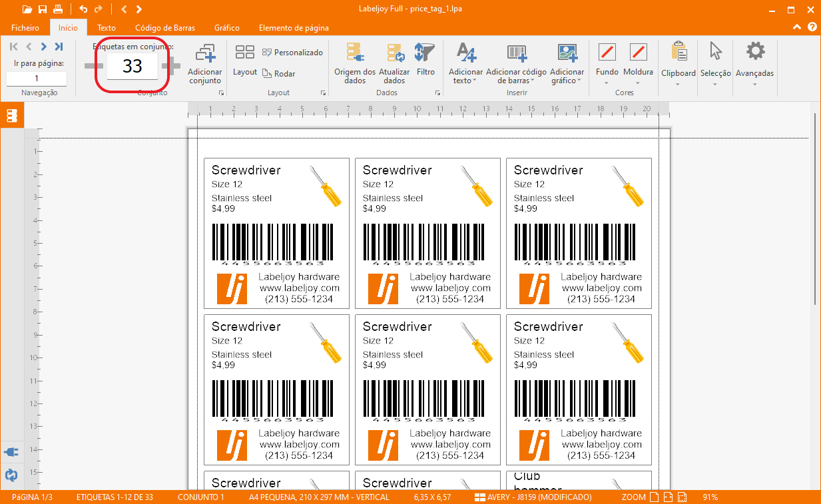Go to the next page in Navegação

pos(44,47)
